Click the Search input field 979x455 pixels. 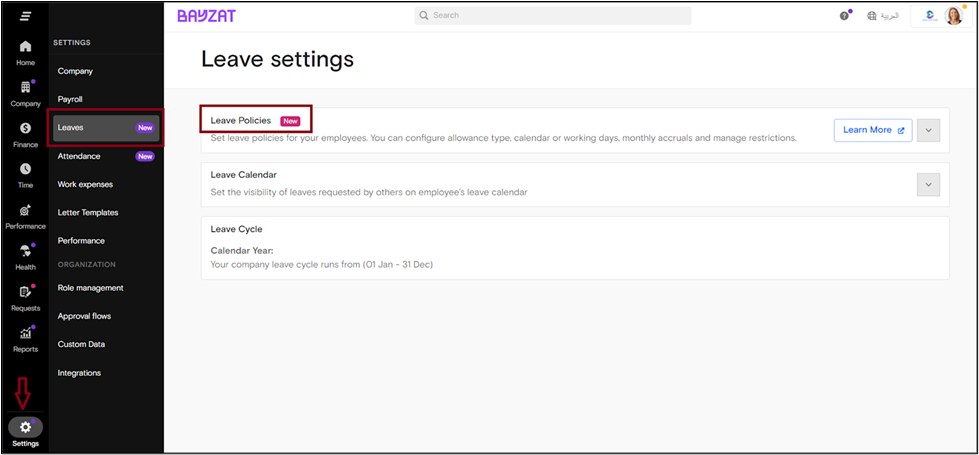pyautogui.click(x=553, y=16)
